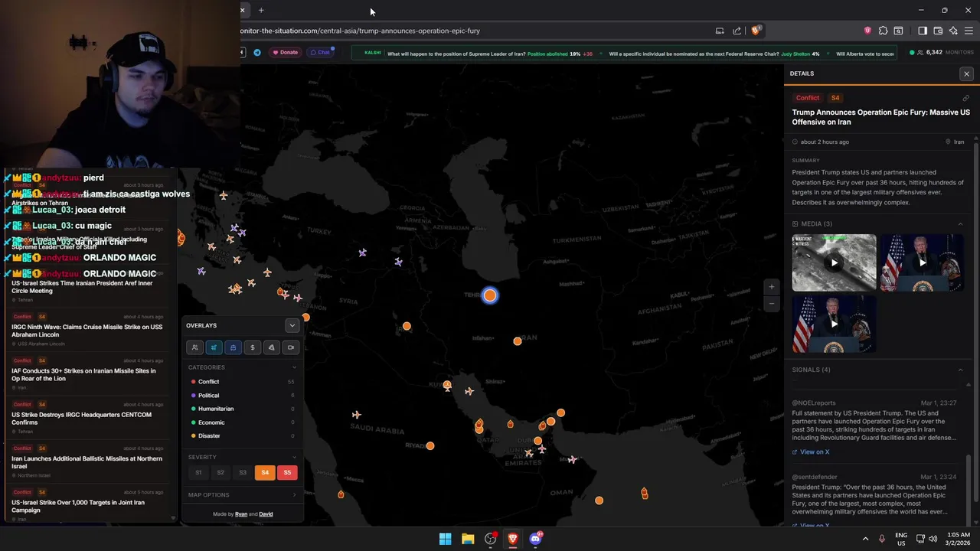Open IAF Conducts 30+ Strikes event
The height and width of the screenshot is (551, 980).
[87, 373]
